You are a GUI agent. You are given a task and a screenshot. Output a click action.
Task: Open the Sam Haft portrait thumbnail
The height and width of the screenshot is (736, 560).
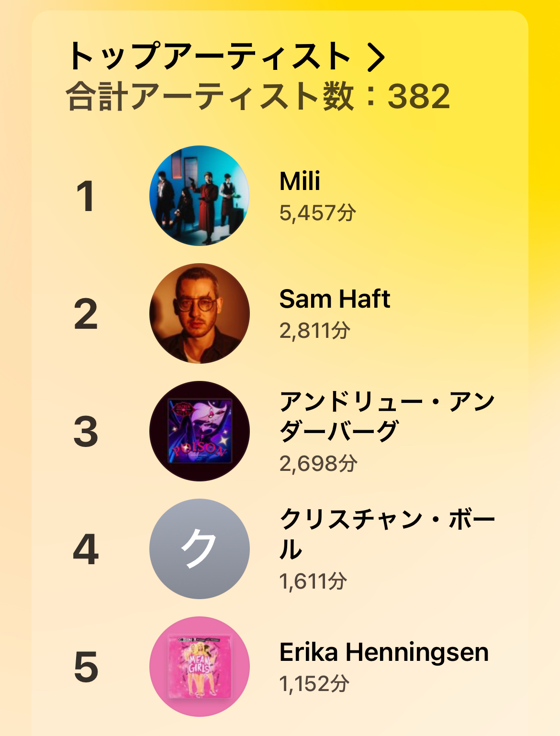point(200,313)
